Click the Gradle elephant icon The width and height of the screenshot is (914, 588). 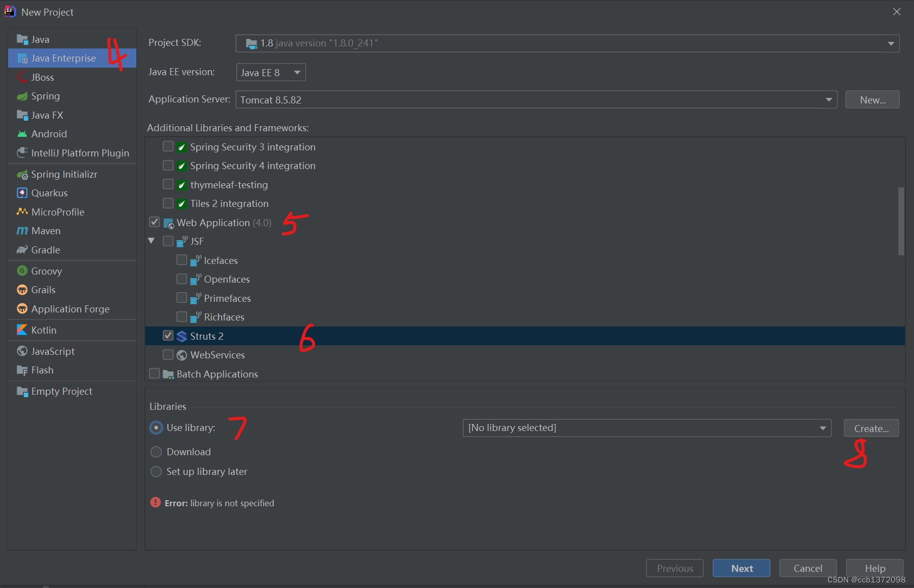point(22,250)
